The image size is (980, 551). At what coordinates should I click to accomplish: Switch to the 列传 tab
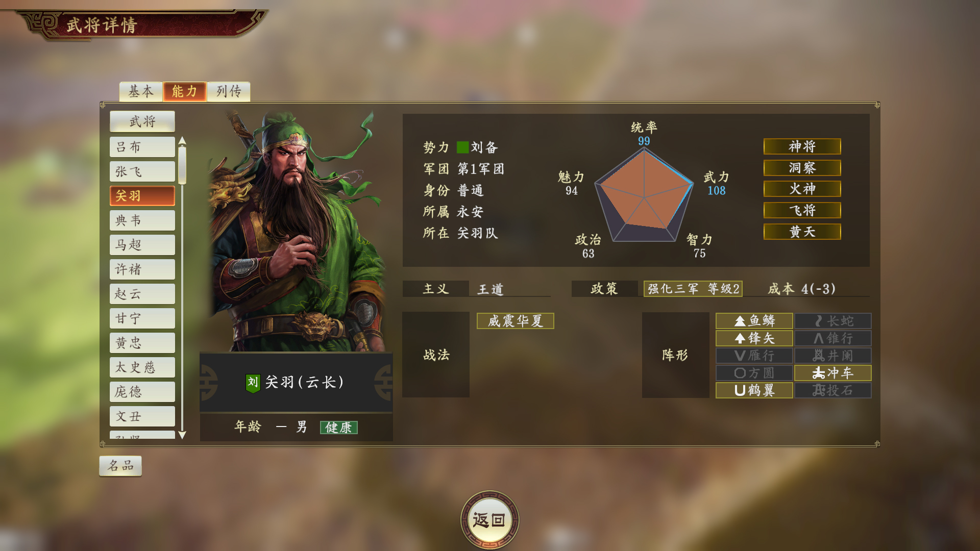click(229, 91)
